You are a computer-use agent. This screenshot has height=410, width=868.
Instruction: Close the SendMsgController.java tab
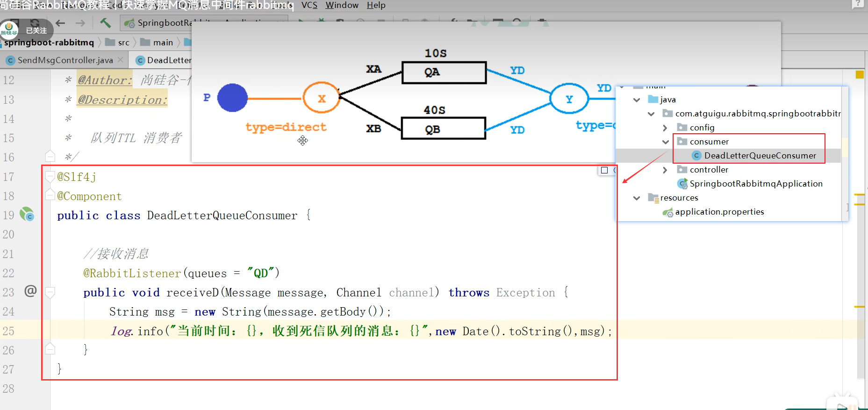(121, 60)
